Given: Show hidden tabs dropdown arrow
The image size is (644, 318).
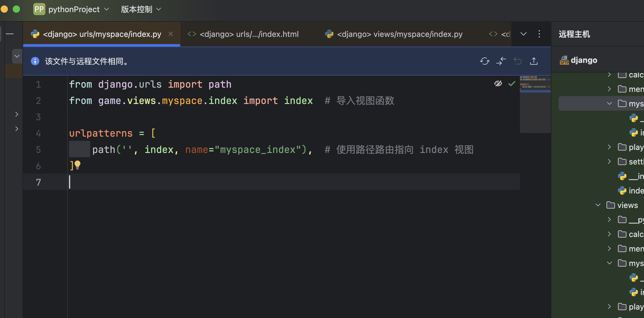Looking at the screenshot, I should [x=524, y=34].
